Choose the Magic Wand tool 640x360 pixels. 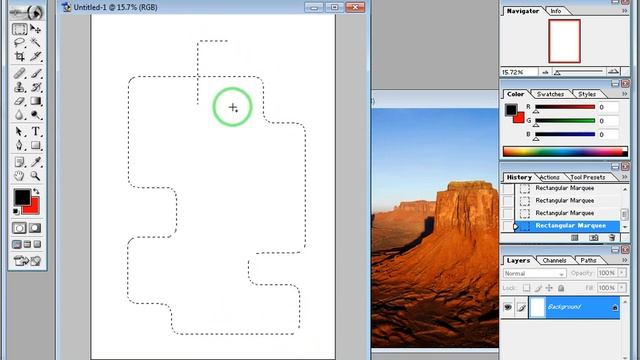[x=36, y=42]
